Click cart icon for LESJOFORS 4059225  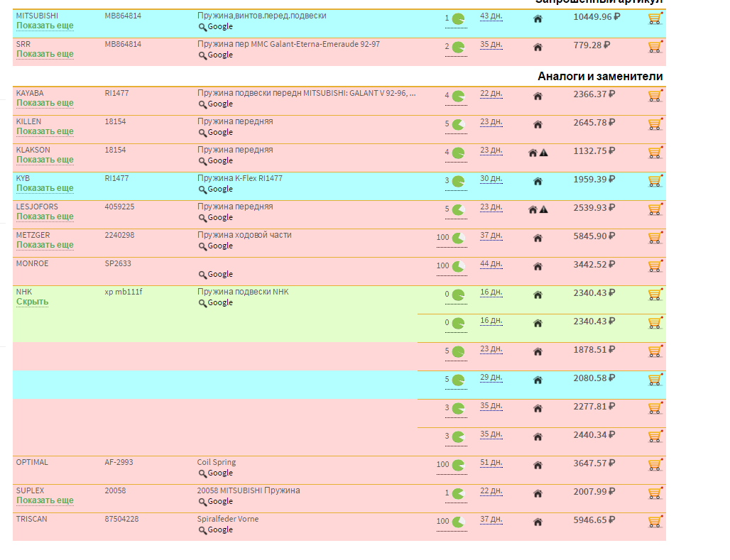point(655,209)
